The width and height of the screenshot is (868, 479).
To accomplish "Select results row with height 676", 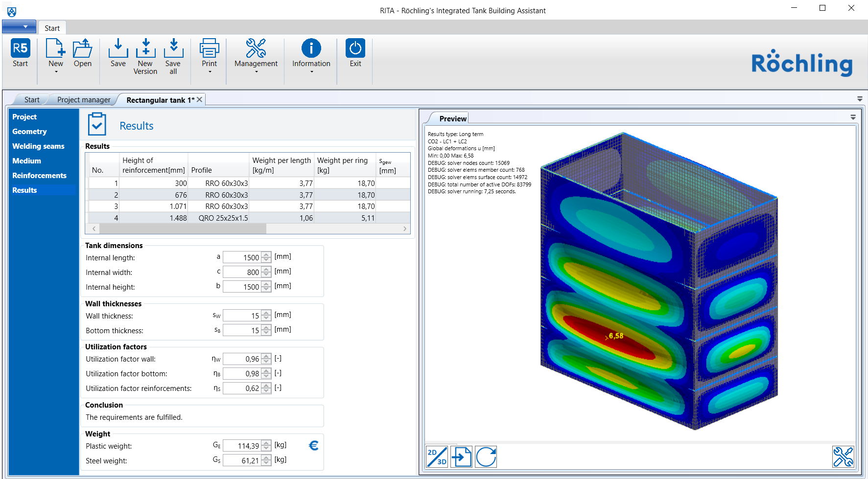I will 249,195.
